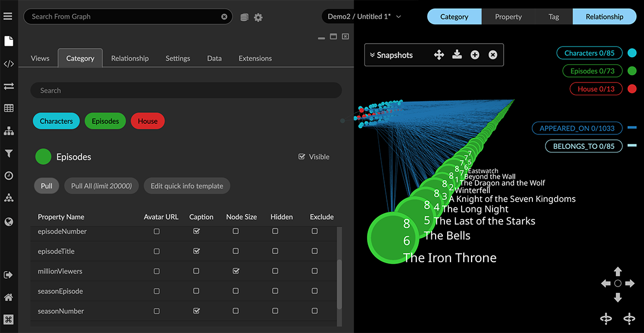Click the settings gear next to search

258,18
